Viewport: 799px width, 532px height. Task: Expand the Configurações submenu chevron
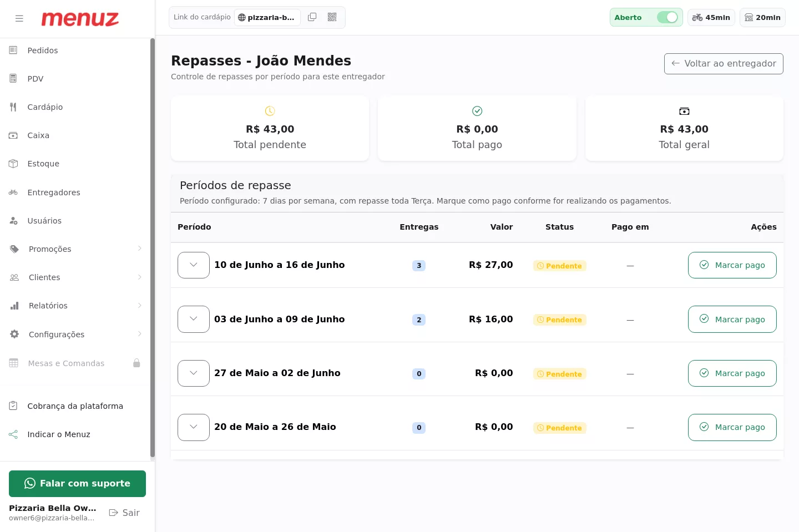point(140,334)
